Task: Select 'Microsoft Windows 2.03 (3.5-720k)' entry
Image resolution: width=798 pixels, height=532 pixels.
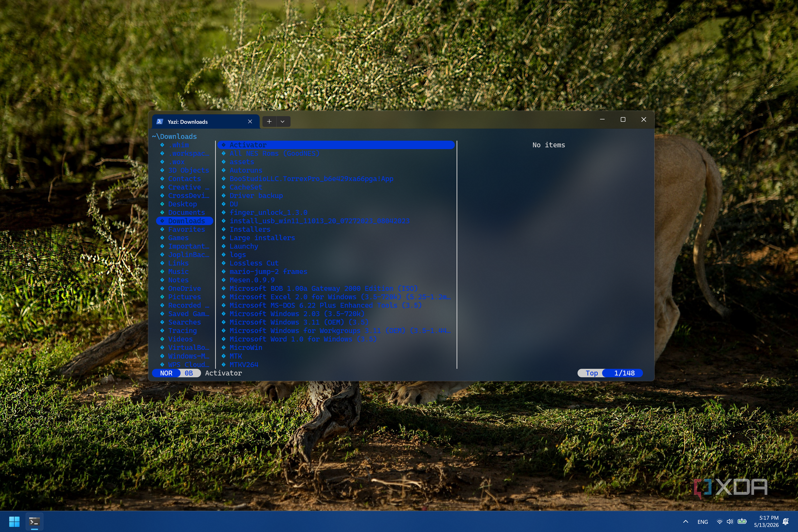Action: (297, 314)
